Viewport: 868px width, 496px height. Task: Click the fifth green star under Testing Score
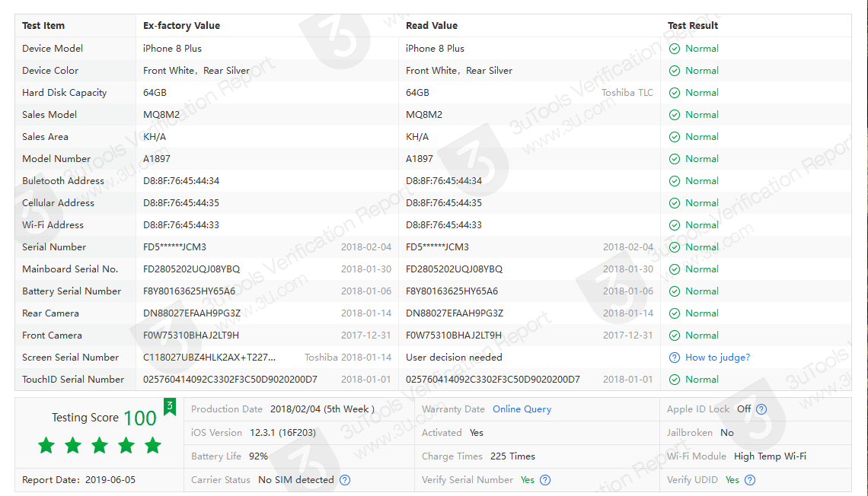pos(153,446)
